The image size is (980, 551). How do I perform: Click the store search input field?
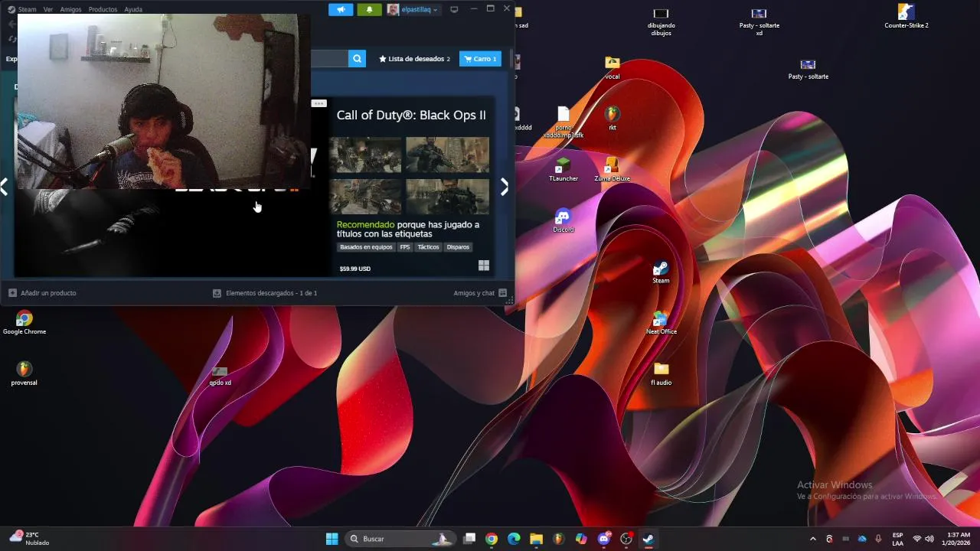[329, 58]
